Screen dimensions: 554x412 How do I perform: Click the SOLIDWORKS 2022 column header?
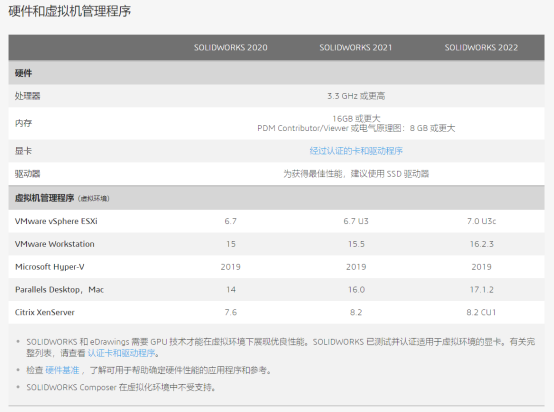[x=481, y=47]
